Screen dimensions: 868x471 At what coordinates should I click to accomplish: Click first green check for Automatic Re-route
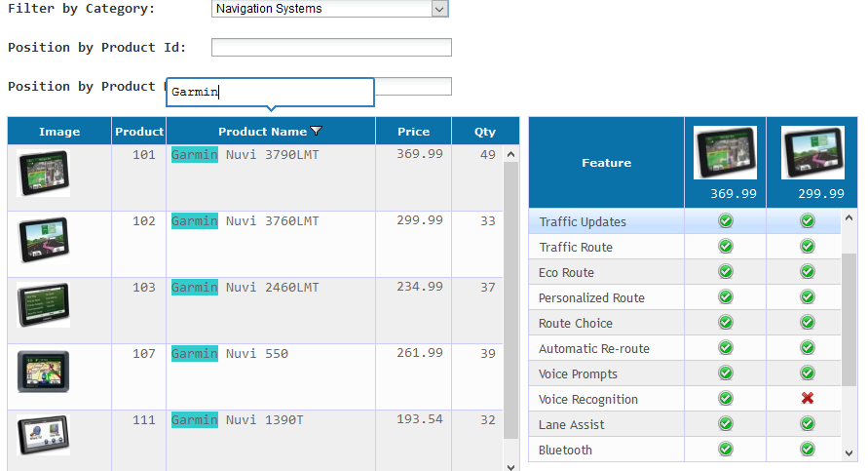[726, 347]
